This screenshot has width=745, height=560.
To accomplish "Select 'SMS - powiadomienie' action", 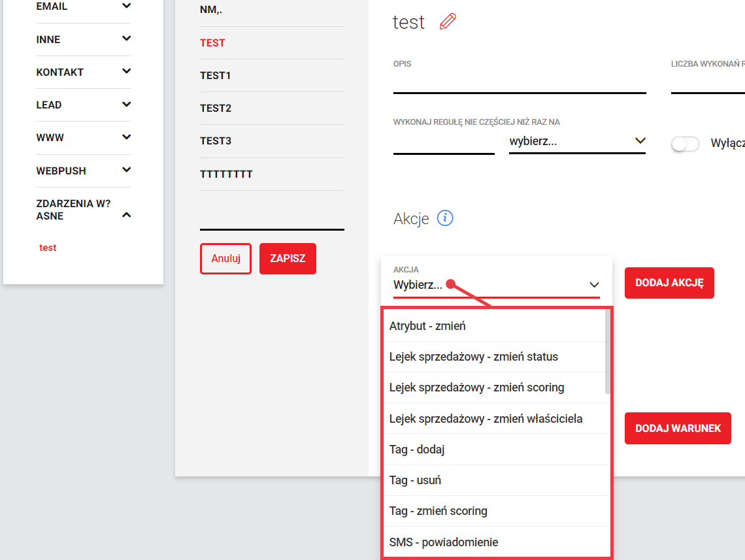I will 443,542.
